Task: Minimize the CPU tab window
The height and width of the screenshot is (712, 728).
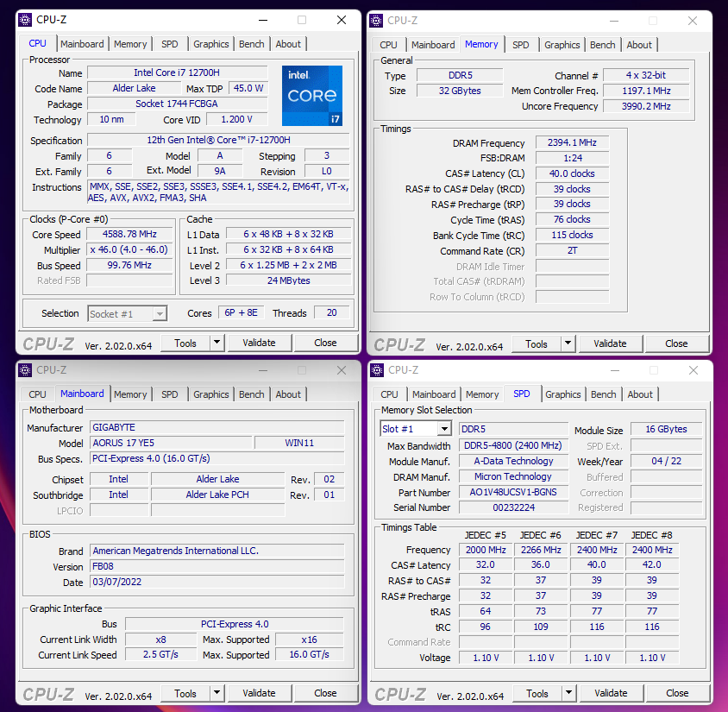Action: click(263, 20)
